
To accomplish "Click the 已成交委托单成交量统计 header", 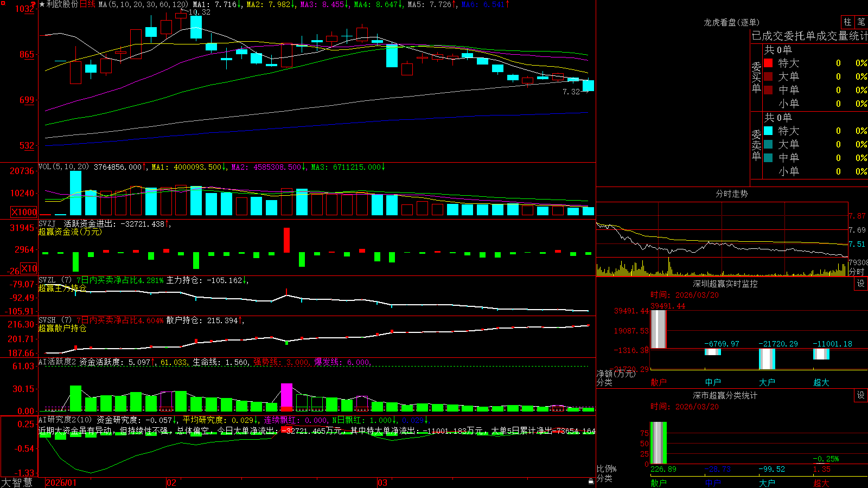I will [x=809, y=36].
